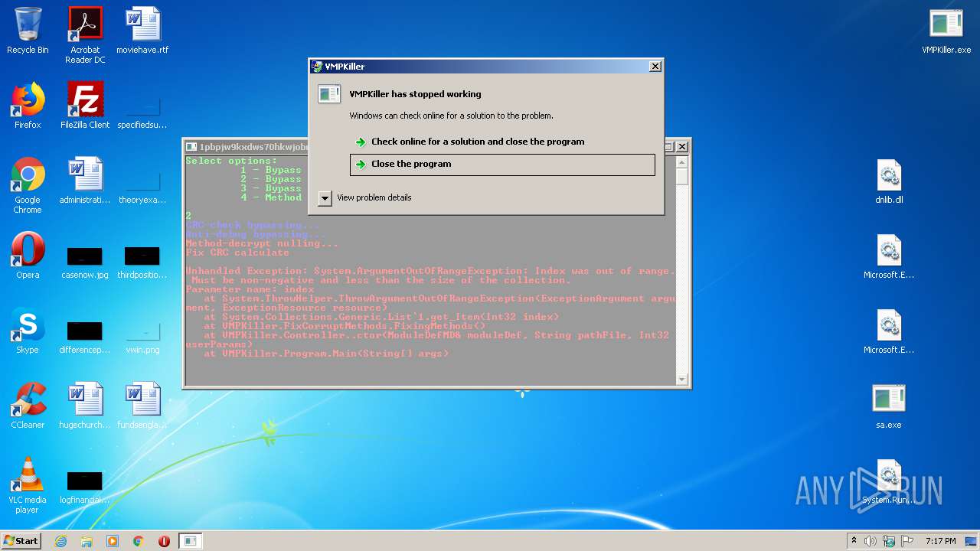
Task: Show hidden tray icons arrow
Action: coord(854,541)
